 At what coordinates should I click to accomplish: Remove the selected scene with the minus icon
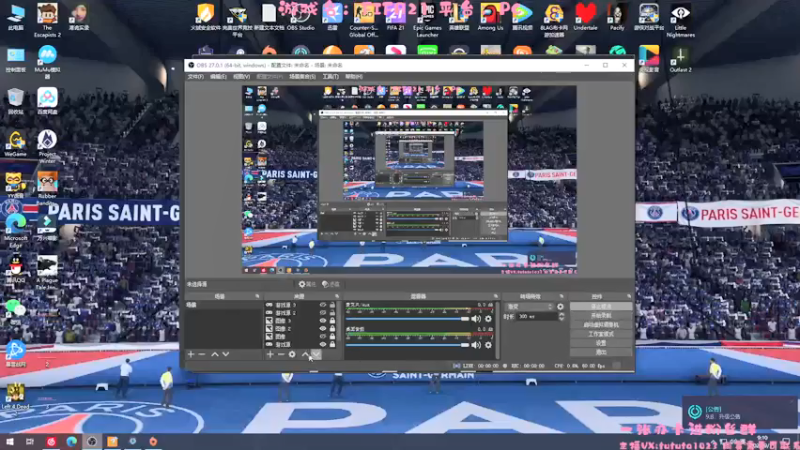[x=202, y=354]
